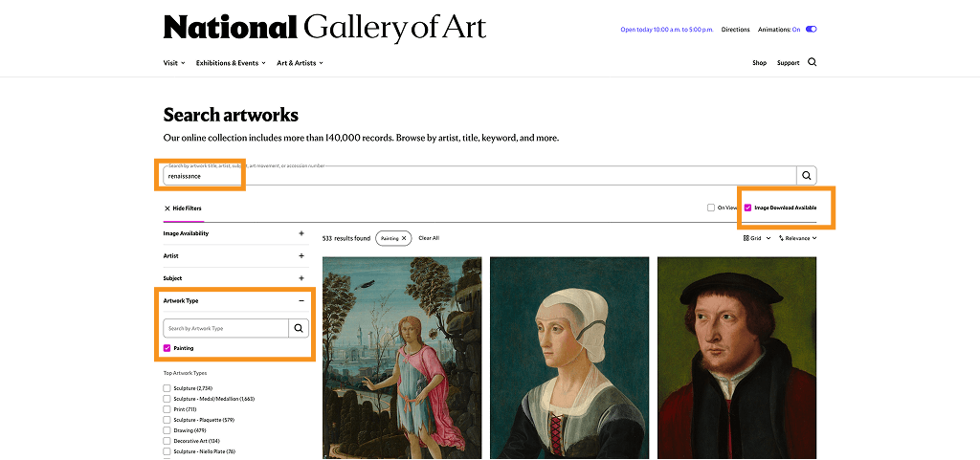This screenshot has height=460, width=980.
Task: Click the Directions link
Action: click(x=736, y=30)
